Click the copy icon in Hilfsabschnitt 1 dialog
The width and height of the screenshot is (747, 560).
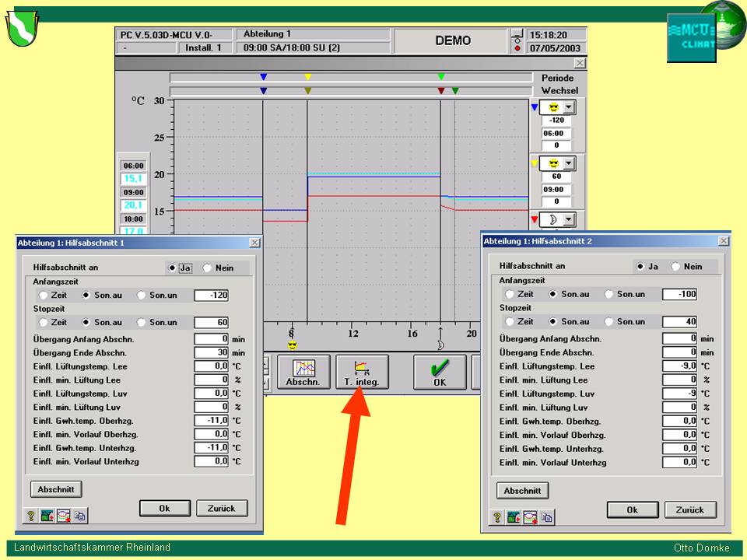[79, 515]
